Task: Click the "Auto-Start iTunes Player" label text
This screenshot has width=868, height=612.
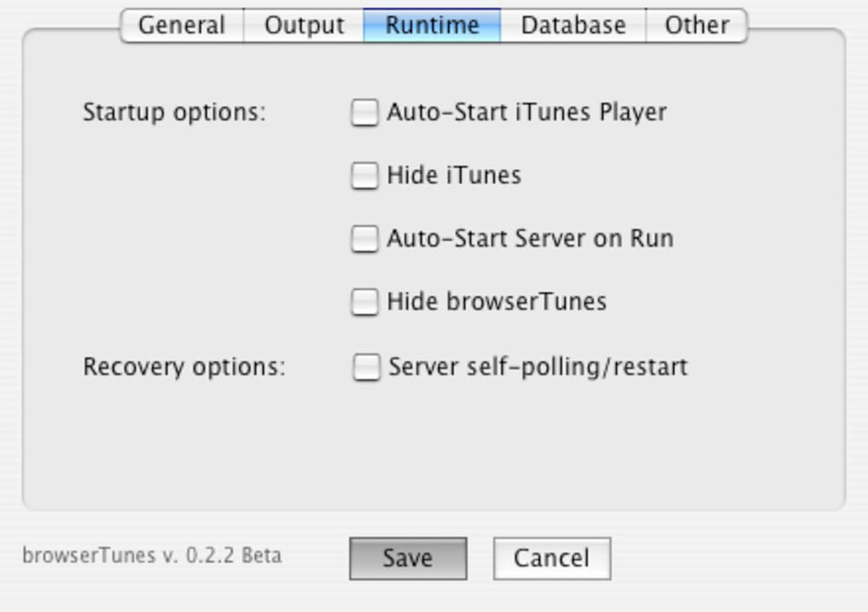Action: click(527, 112)
